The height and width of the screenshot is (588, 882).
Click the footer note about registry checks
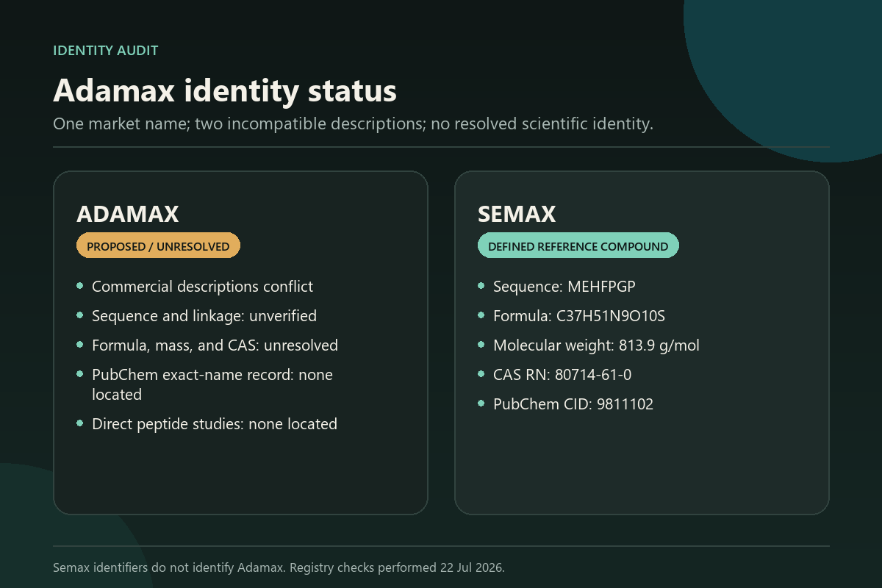coord(279,567)
